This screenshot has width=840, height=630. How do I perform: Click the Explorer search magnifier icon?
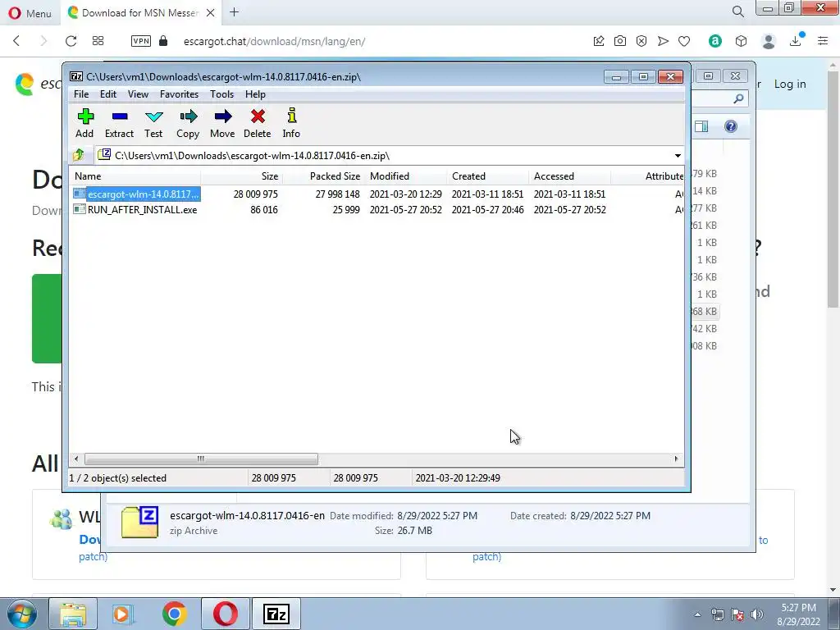[x=738, y=98]
